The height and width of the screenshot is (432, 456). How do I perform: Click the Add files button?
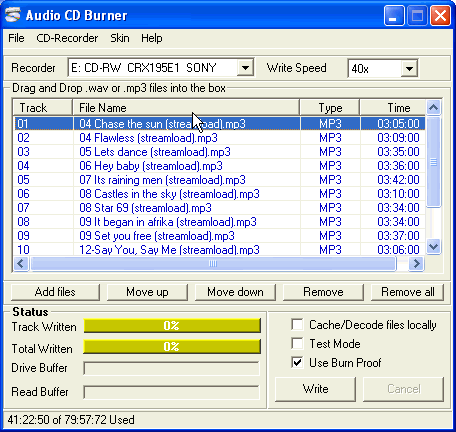pyautogui.click(x=55, y=292)
